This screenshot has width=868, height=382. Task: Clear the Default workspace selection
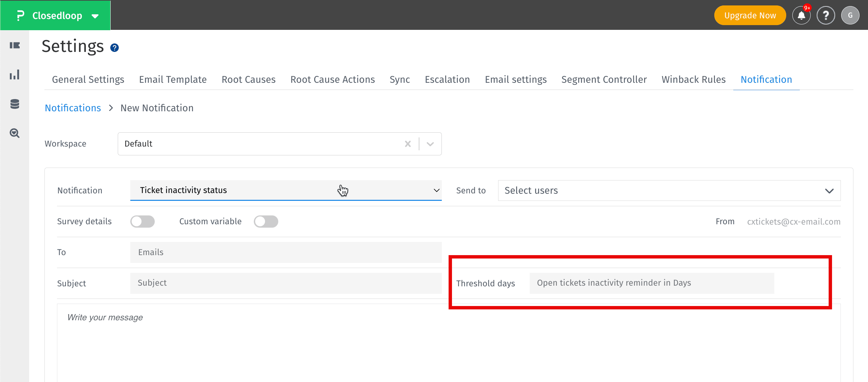pos(408,144)
